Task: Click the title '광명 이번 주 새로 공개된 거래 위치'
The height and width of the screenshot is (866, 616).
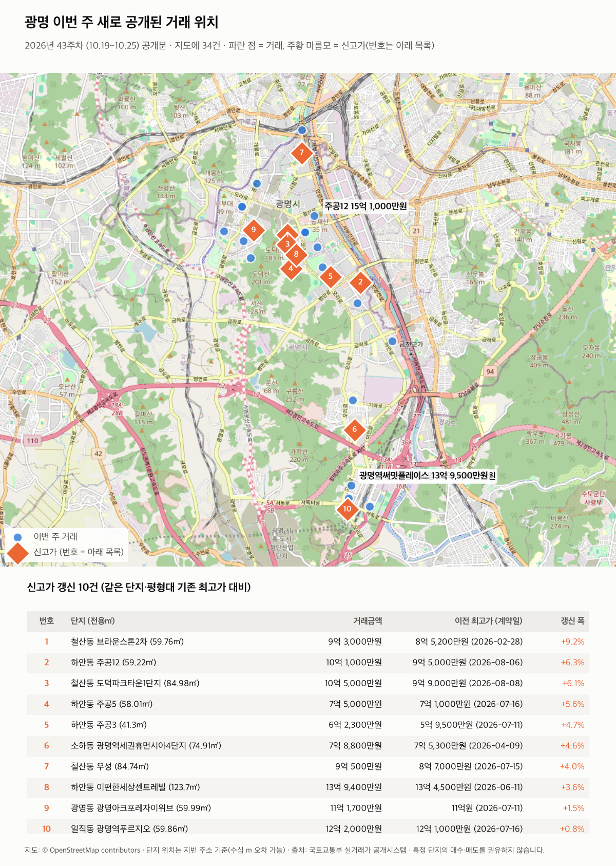Action: [x=122, y=22]
